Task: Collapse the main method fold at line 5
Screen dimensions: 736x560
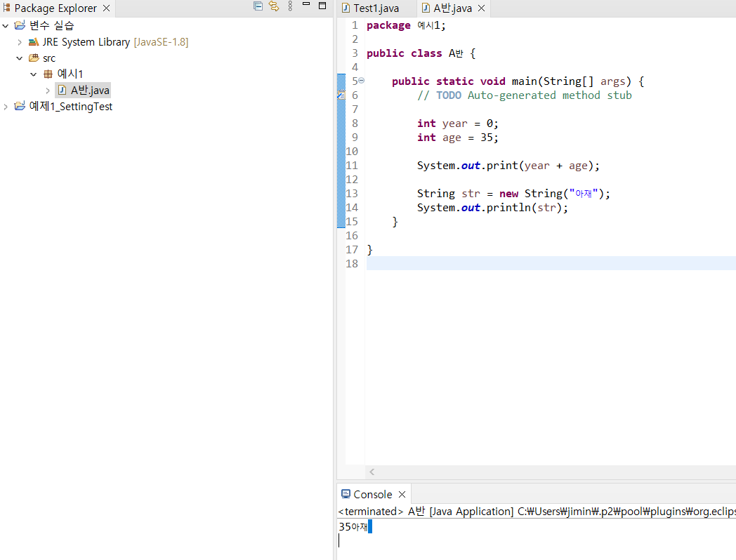Action: 362,81
